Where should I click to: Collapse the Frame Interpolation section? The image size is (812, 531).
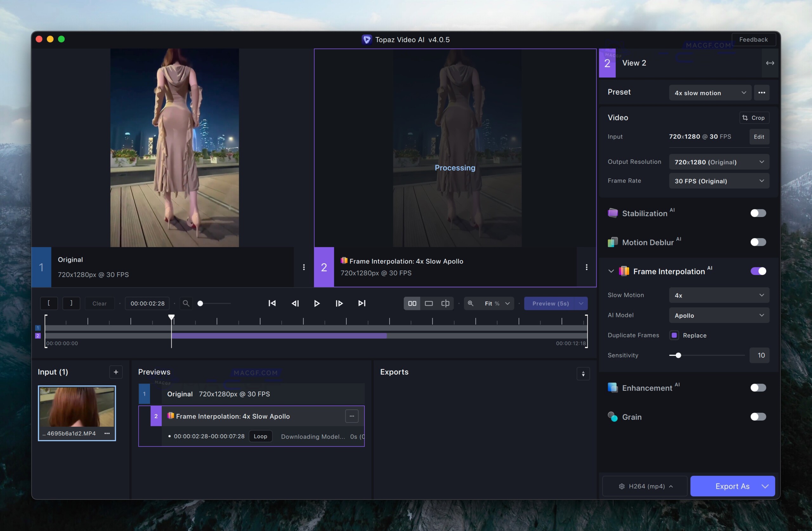[x=611, y=271]
